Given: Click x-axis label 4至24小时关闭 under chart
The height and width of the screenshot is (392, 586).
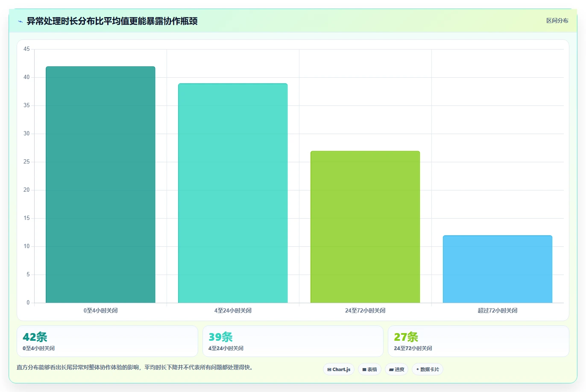Looking at the screenshot, I should [x=233, y=310].
